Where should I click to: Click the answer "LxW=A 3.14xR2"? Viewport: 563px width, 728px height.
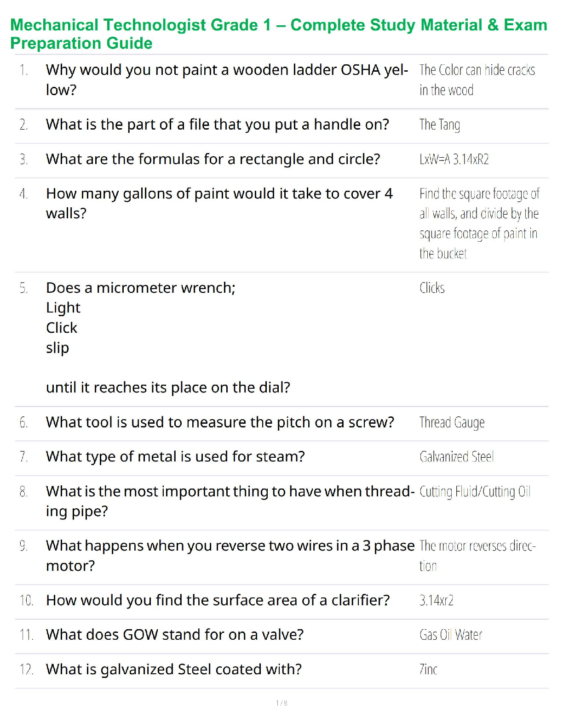click(454, 159)
